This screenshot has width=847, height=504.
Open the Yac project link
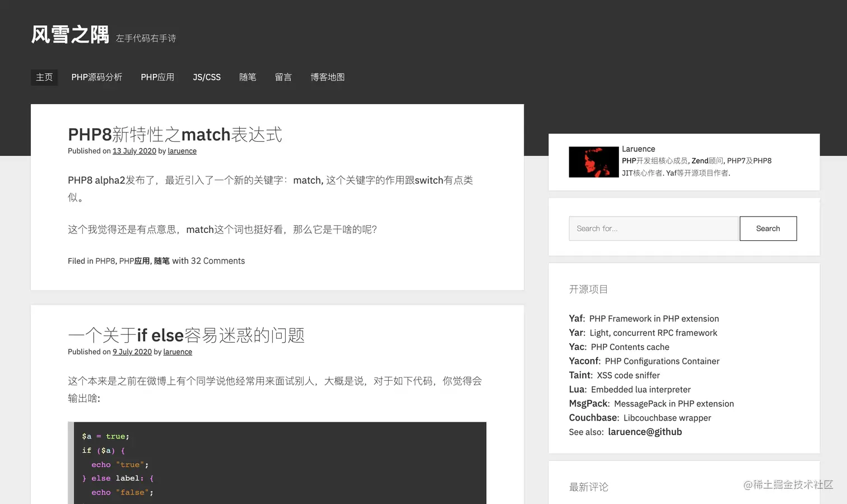pyautogui.click(x=576, y=347)
